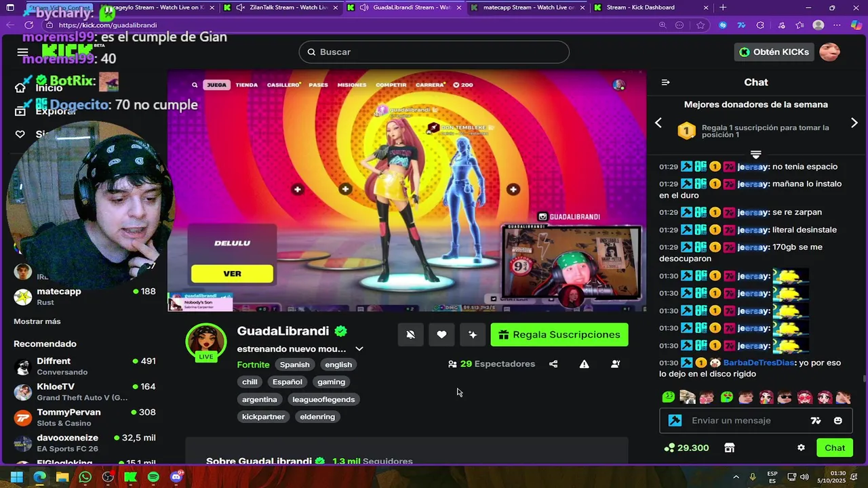The height and width of the screenshot is (488, 868).
Task: Report the stream with the warning triangle icon
Action: [x=584, y=364]
